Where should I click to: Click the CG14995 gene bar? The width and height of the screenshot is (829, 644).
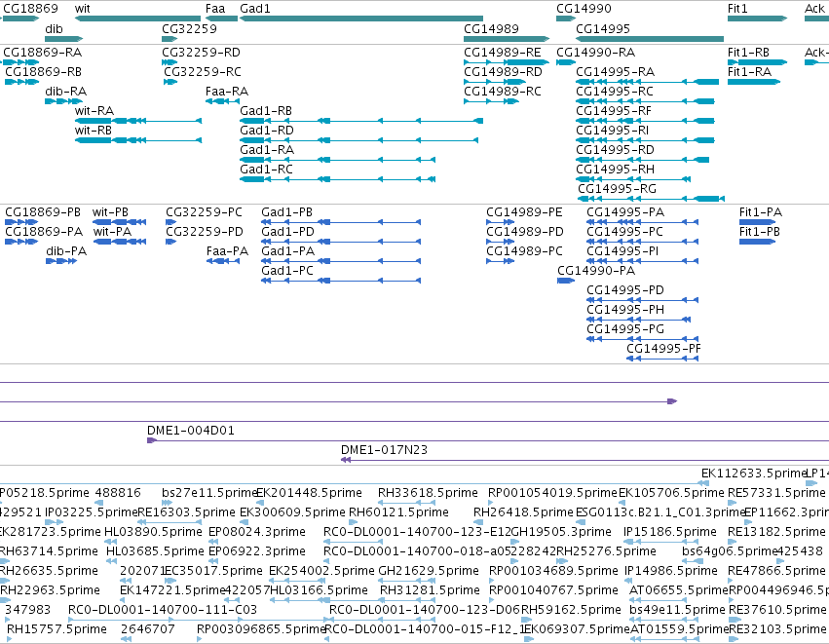(x=650, y=39)
